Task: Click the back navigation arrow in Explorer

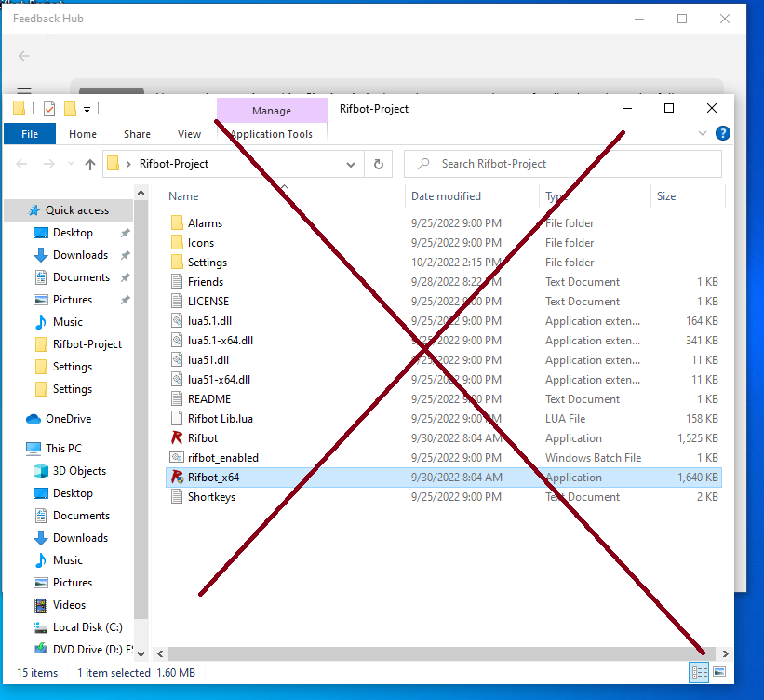Action: tap(22, 164)
